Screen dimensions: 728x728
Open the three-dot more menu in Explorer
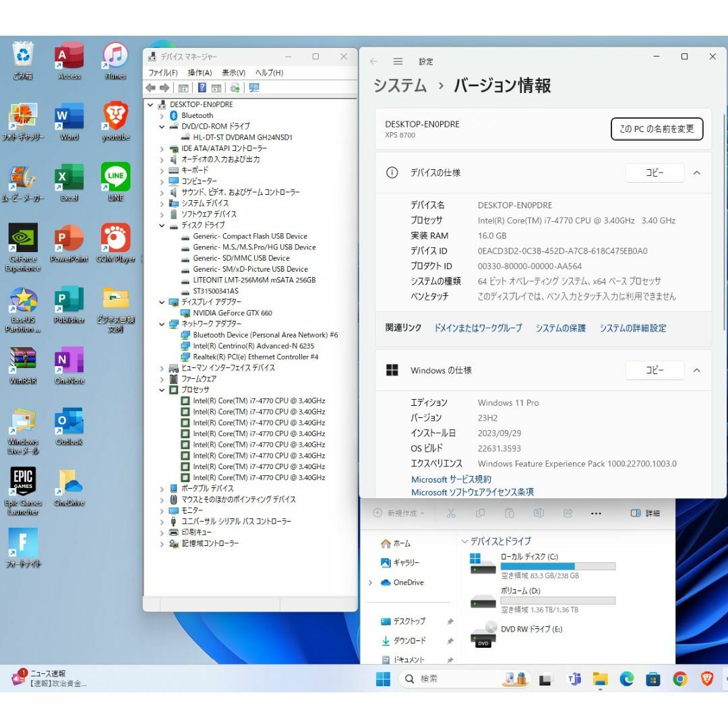[596, 513]
